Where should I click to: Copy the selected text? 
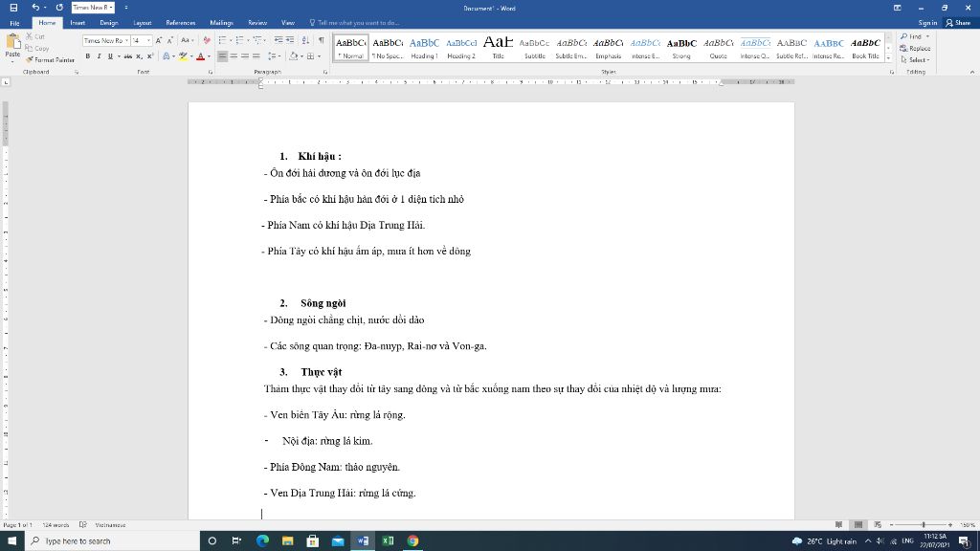(37, 48)
